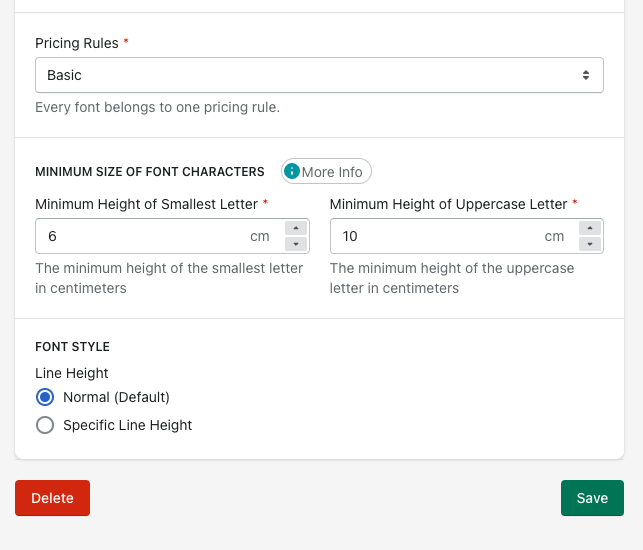Click the green Save button
The width and height of the screenshot is (643, 550).
pos(592,498)
